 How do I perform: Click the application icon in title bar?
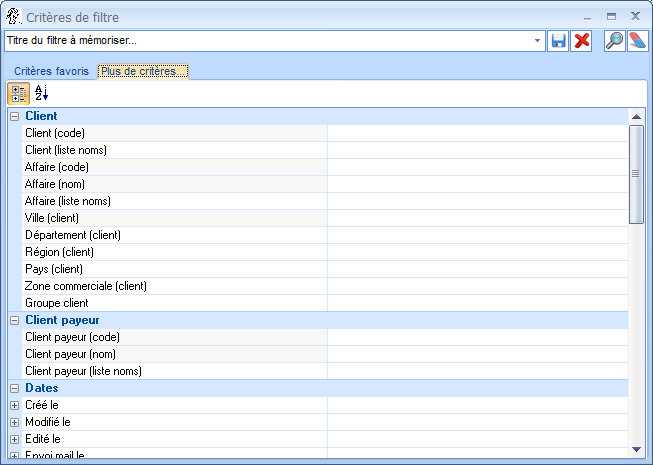[12, 16]
